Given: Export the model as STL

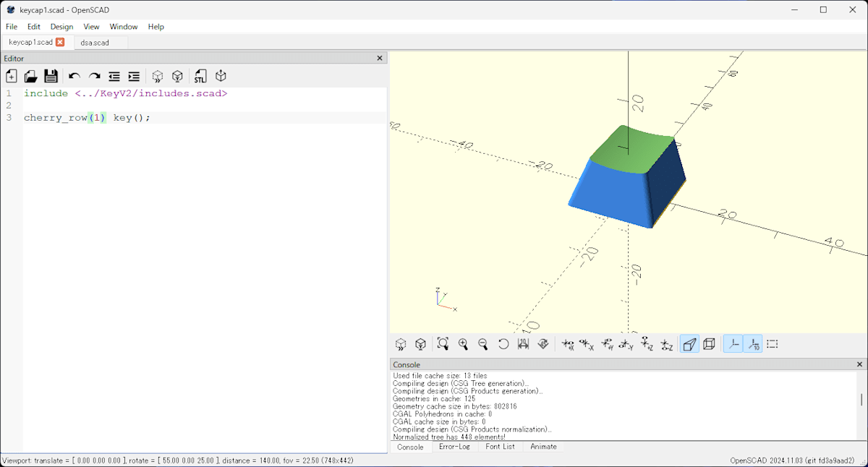Looking at the screenshot, I should click(x=200, y=76).
